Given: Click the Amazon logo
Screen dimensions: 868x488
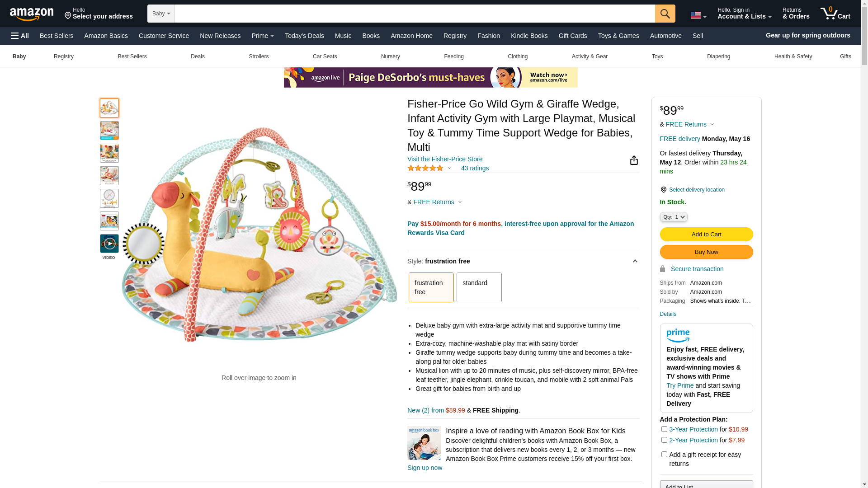Looking at the screenshot, I should (32, 14).
